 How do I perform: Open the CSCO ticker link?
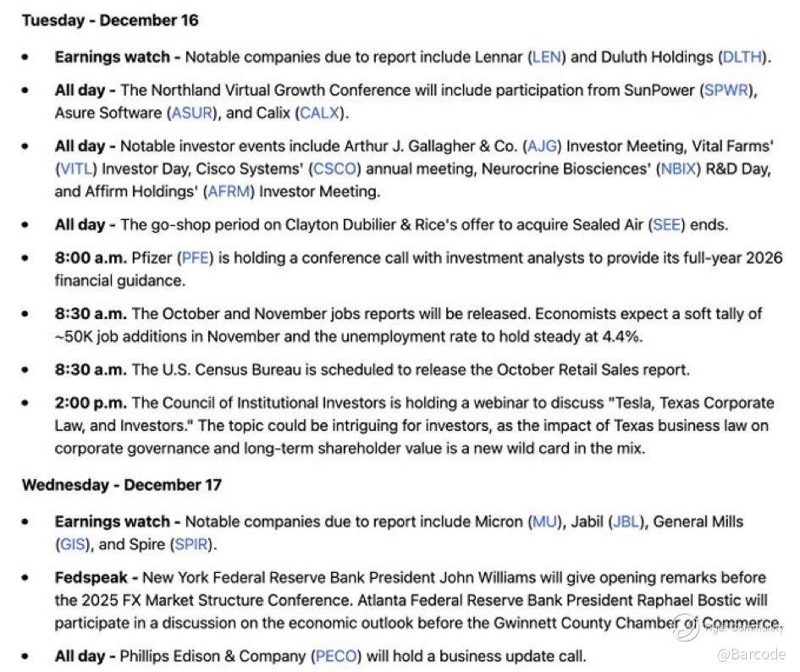334,168
